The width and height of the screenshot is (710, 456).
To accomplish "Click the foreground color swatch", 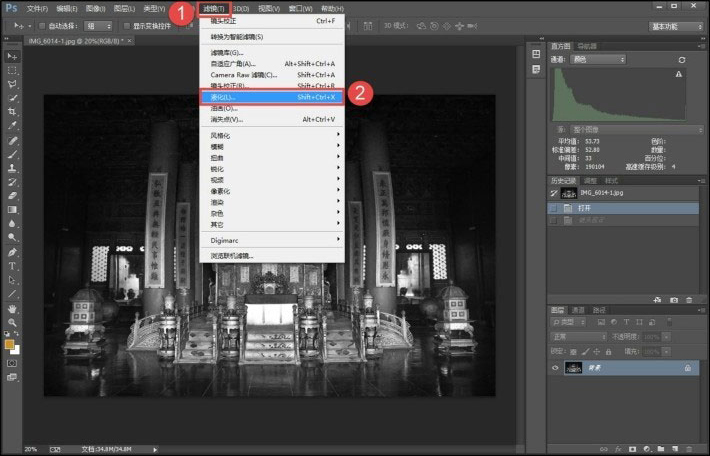I will coord(10,344).
